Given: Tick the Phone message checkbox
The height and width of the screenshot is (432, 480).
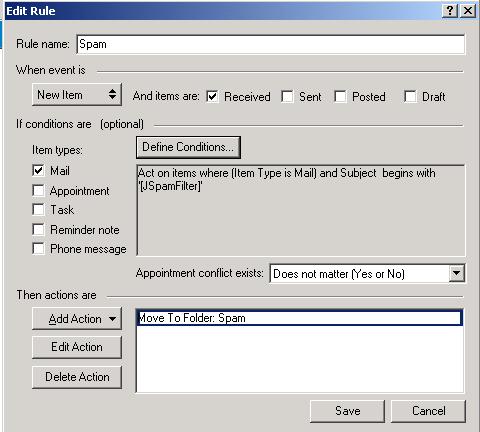Looking at the screenshot, I should tap(38, 249).
